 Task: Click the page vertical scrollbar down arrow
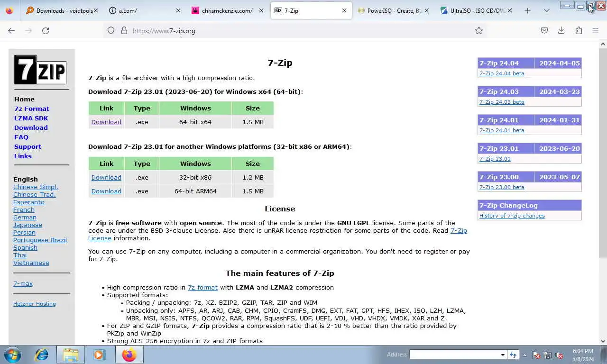(x=603, y=341)
